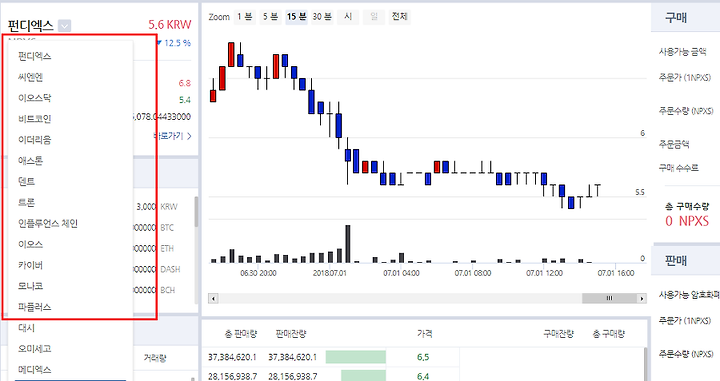Viewport: 720px width, 381px height.
Task: Pick 모나코 from the coin list
Action: click(x=30, y=286)
